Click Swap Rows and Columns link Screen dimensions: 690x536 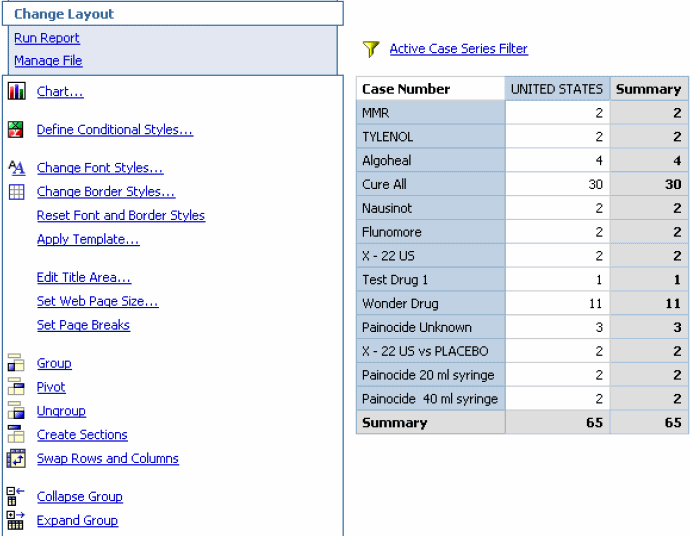(107, 458)
